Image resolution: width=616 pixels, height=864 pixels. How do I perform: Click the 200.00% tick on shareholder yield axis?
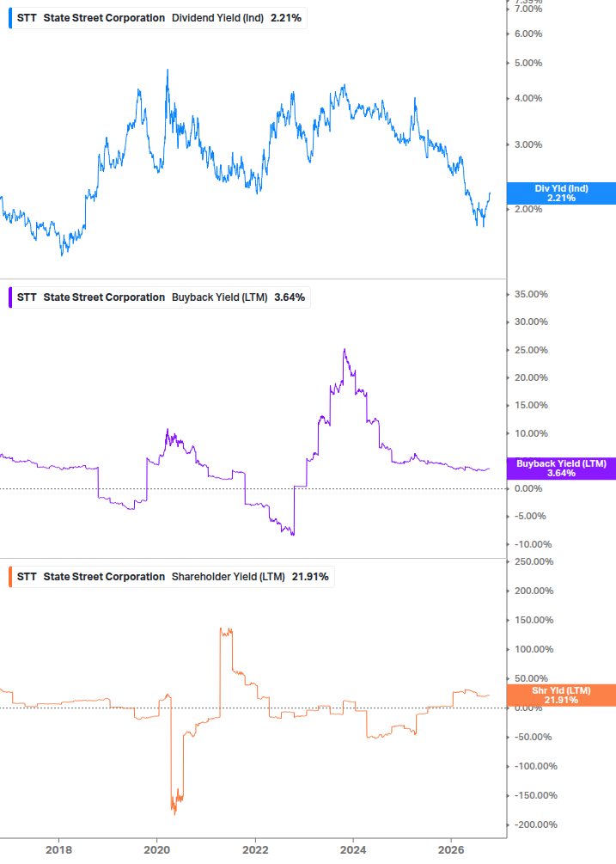[534, 591]
